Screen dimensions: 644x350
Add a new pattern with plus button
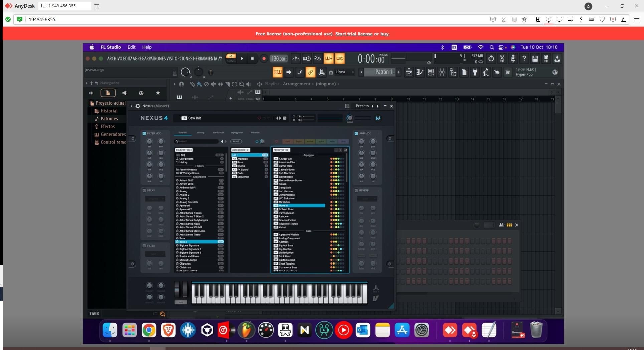(398, 72)
